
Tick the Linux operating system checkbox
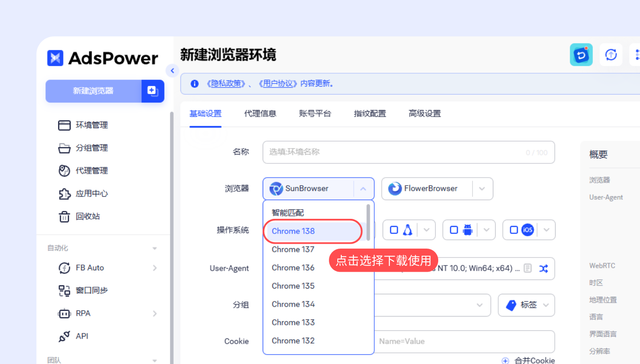click(394, 230)
